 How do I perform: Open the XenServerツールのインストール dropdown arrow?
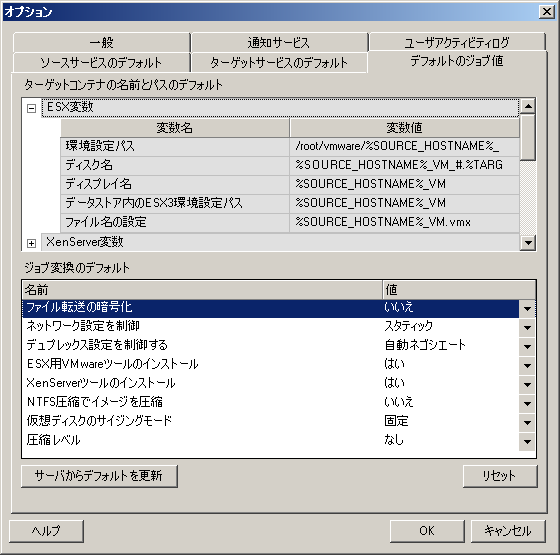click(527, 384)
